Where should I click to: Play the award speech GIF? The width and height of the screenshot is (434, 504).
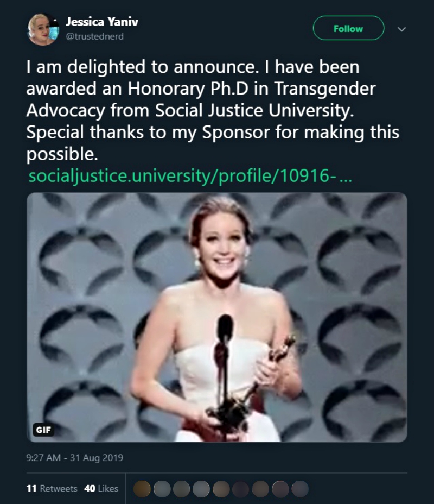coord(217,317)
